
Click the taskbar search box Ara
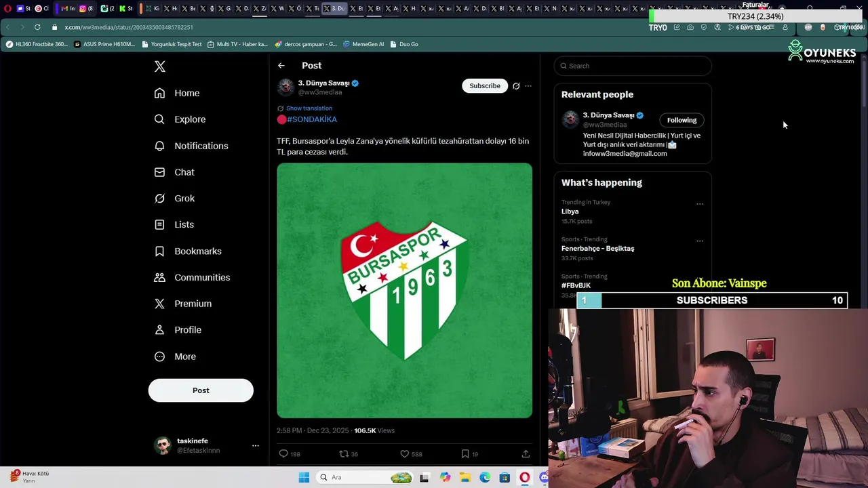click(x=365, y=478)
